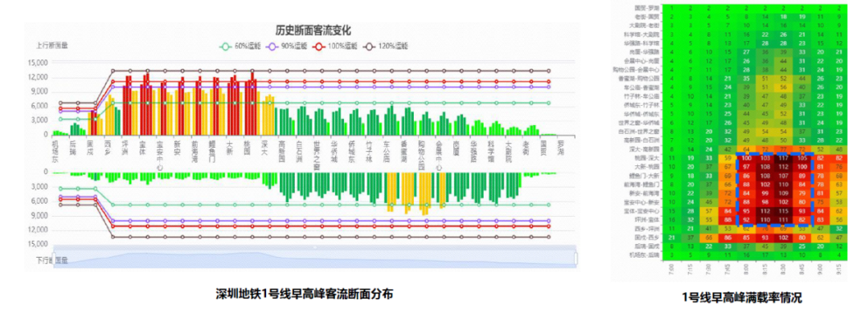Screen dimensions: 868x313
Task: Click the 深大 station label on x-axis
Action: coord(264,147)
